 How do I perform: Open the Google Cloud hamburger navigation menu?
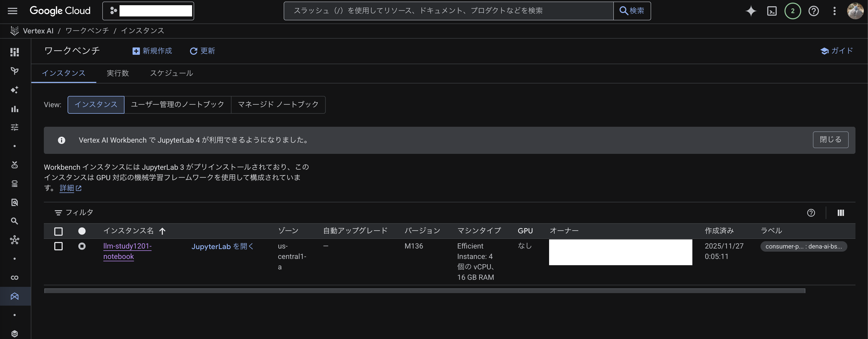click(x=13, y=11)
